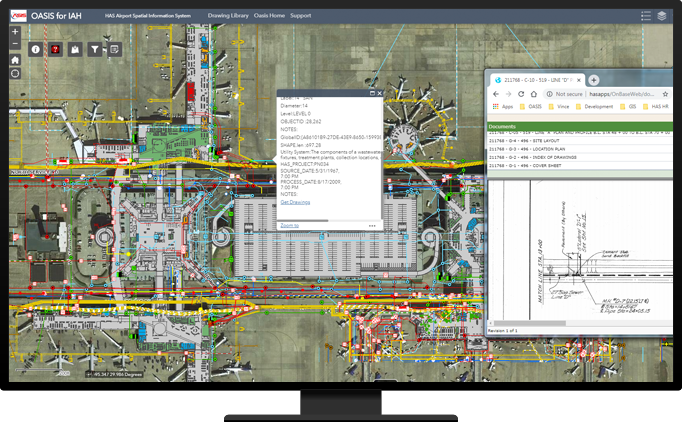Open the basemap gallery widget
Image resolution: width=682 pixels, height=422 pixels.
(75, 50)
